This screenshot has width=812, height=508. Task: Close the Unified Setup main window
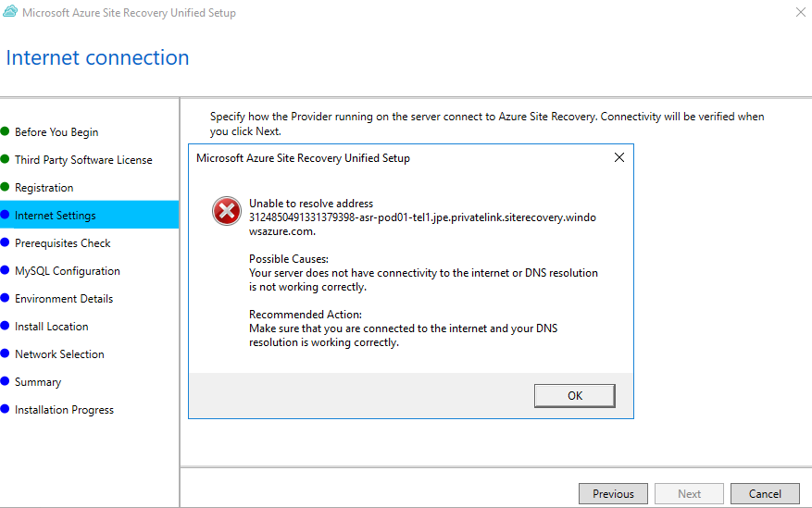pos(801,12)
